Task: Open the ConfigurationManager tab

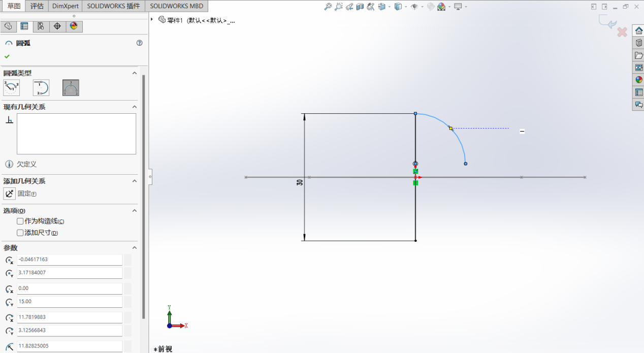Action: (41, 26)
